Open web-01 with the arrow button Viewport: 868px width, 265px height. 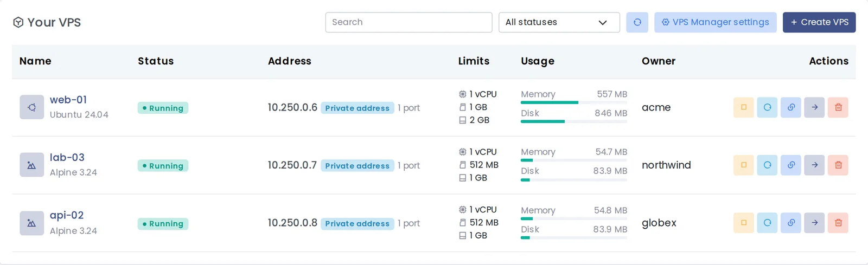click(x=814, y=107)
